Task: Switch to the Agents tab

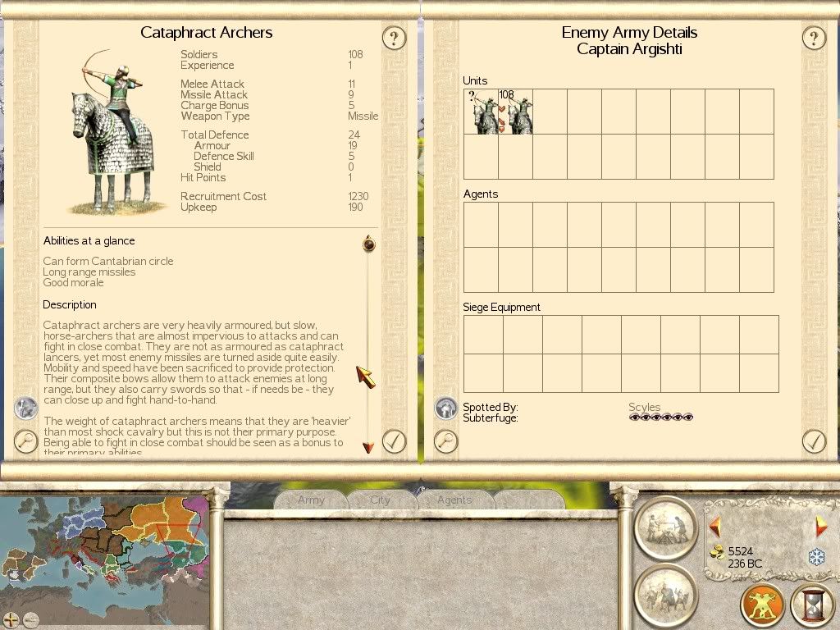Action: point(454,500)
